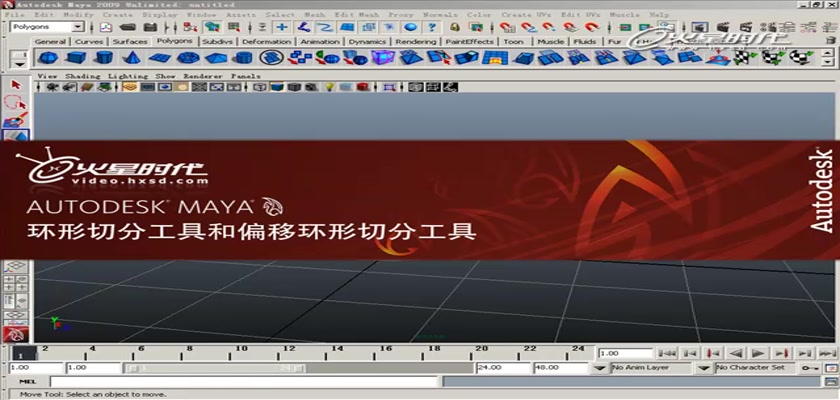Click the blue question mark selection mask
The height and width of the screenshot is (400, 840).
pyautogui.click(x=431, y=27)
